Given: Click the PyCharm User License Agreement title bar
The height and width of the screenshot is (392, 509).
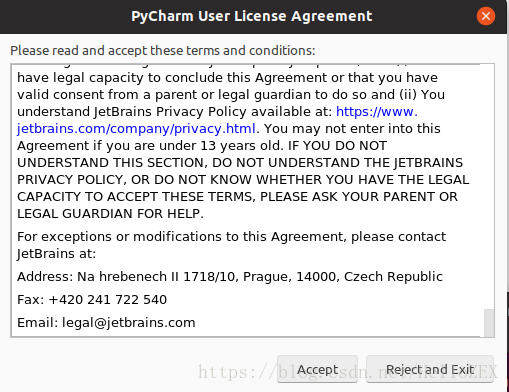Looking at the screenshot, I should [x=252, y=16].
